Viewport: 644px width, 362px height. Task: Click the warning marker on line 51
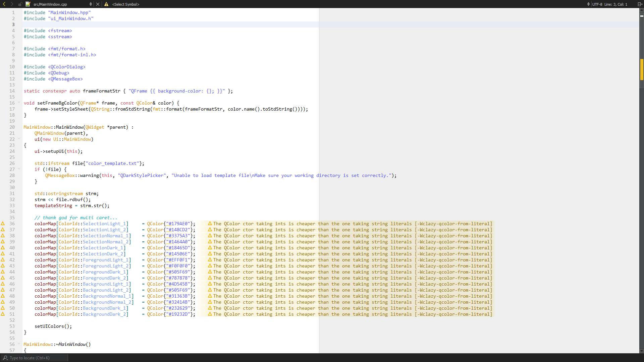(x=3, y=314)
